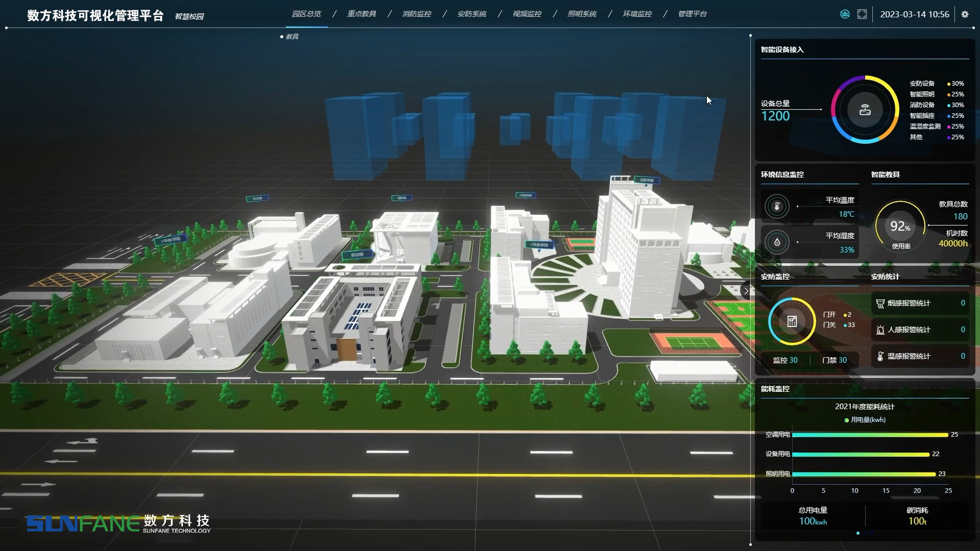Screen dimensions: 980x551
Task: Toggle the 安防设备 legend entry
Action: click(937, 84)
